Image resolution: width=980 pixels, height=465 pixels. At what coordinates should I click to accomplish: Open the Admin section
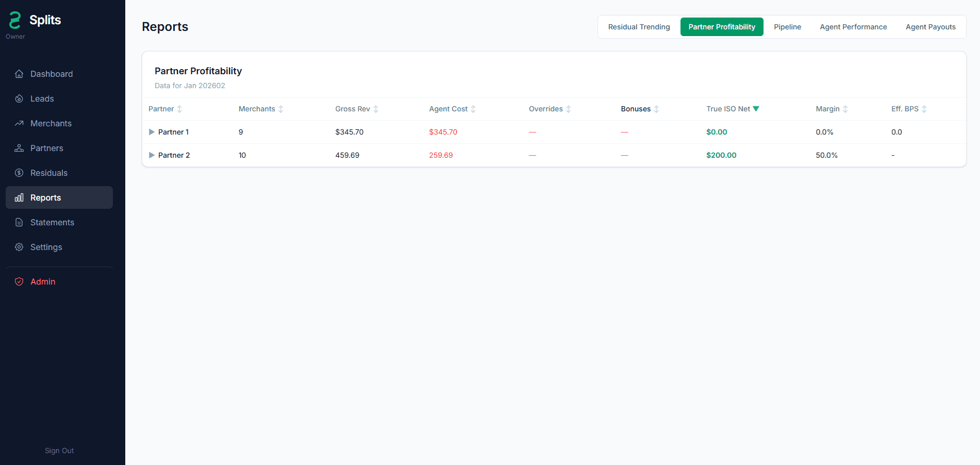pyautogui.click(x=59, y=281)
